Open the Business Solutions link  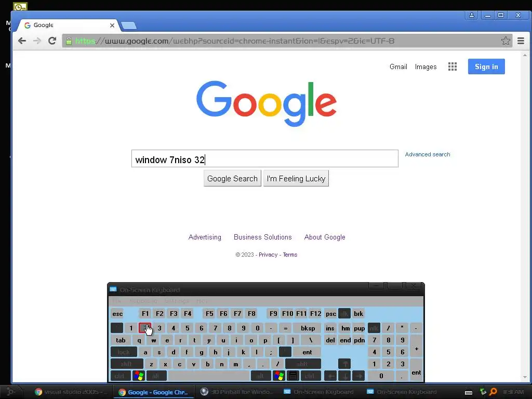pos(262,237)
